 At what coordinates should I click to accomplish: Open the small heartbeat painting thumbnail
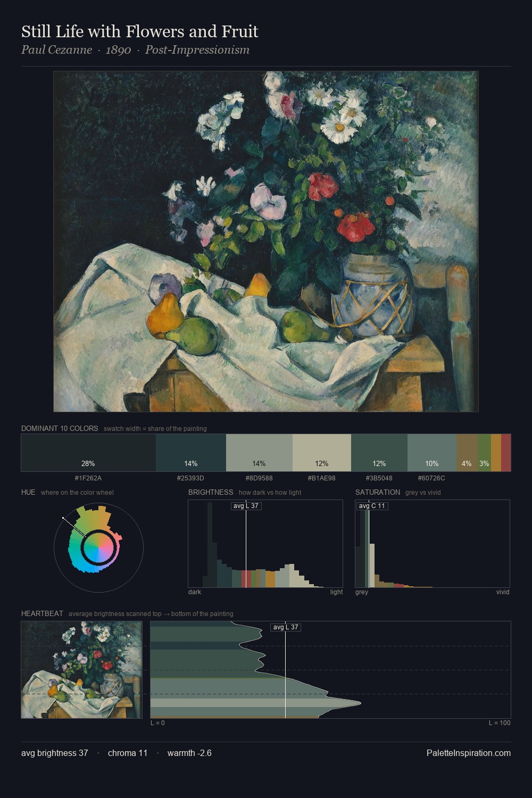pyautogui.click(x=81, y=670)
